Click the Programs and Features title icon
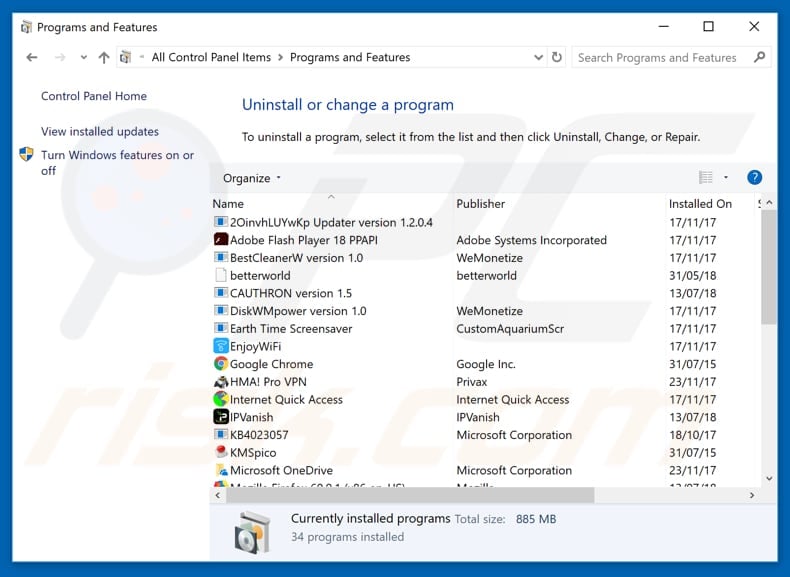Screen dimensions: 790x577 pos(26,27)
